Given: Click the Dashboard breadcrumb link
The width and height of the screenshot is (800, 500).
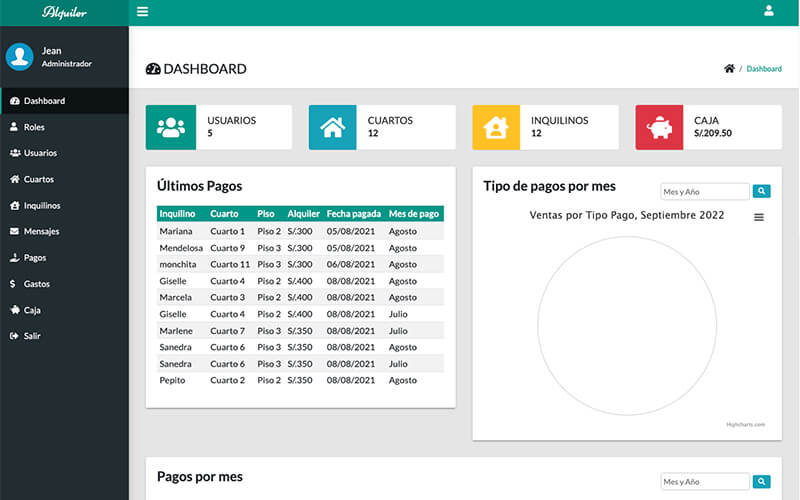Looking at the screenshot, I should point(764,69).
